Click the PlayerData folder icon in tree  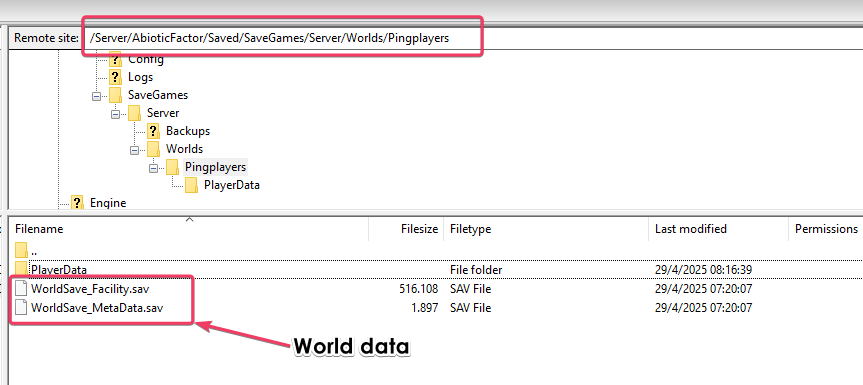(192, 185)
